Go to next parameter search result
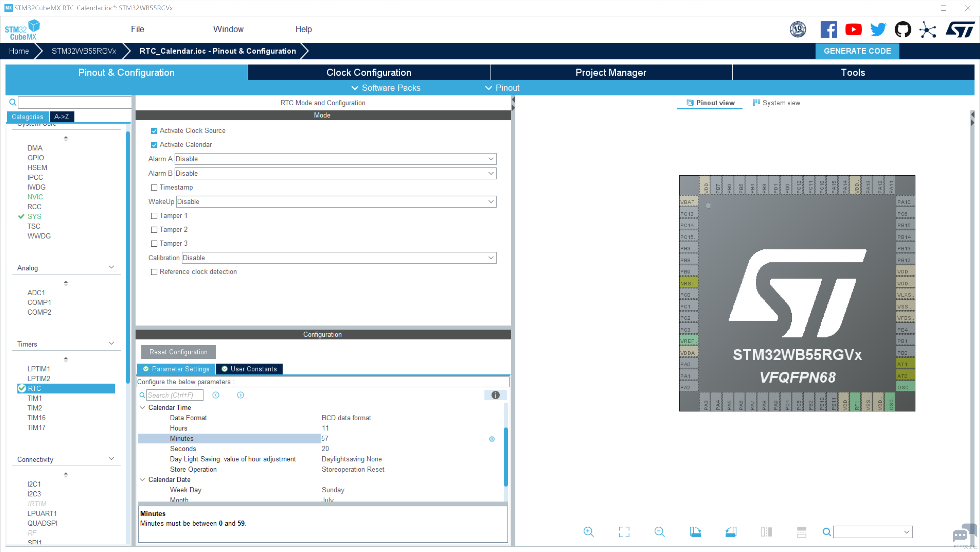The height and width of the screenshot is (552, 980). pos(240,395)
